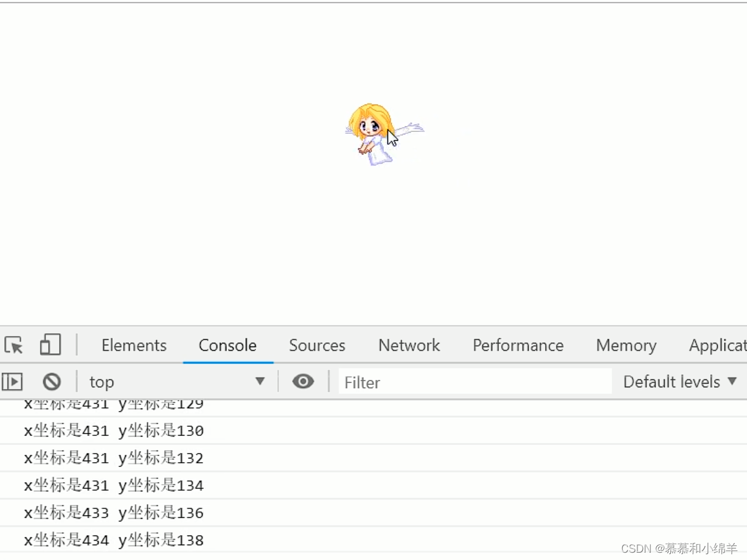Toggle the device toolbar icon

[x=50, y=345]
